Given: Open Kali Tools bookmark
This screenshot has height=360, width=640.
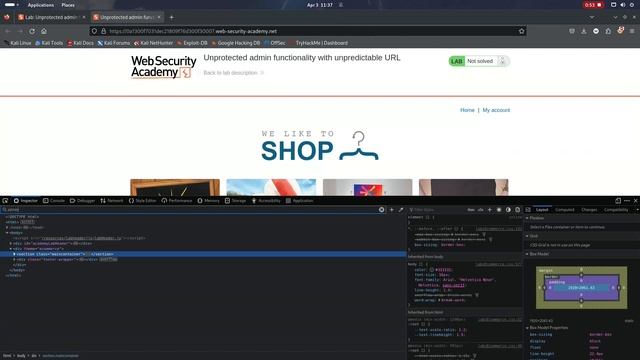Looking at the screenshot, I should click(x=49, y=43).
